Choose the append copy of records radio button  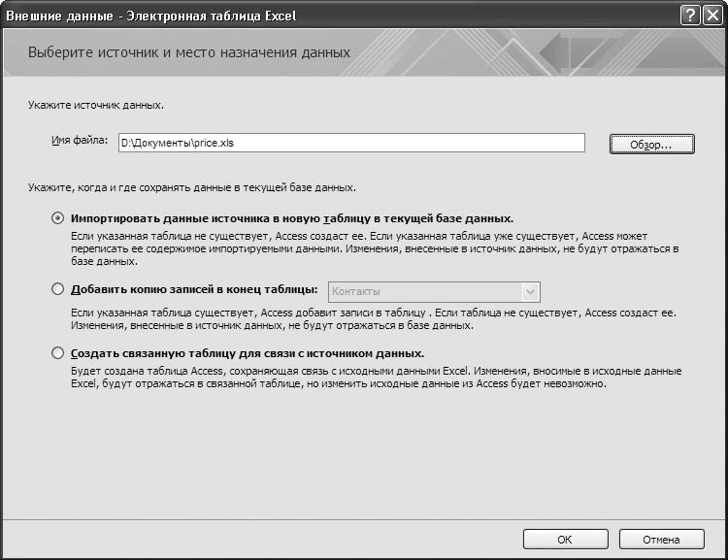pyautogui.click(x=58, y=288)
